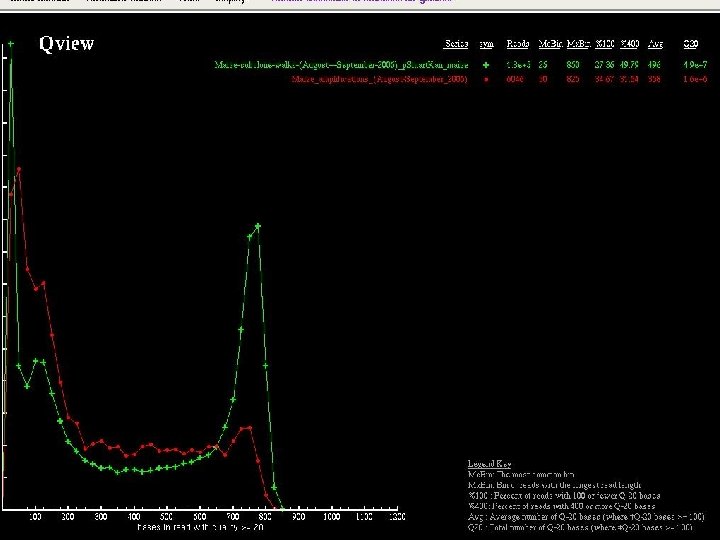Click the purple link text in top bar
Screen dimensions: 720x540
click(362, 2)
